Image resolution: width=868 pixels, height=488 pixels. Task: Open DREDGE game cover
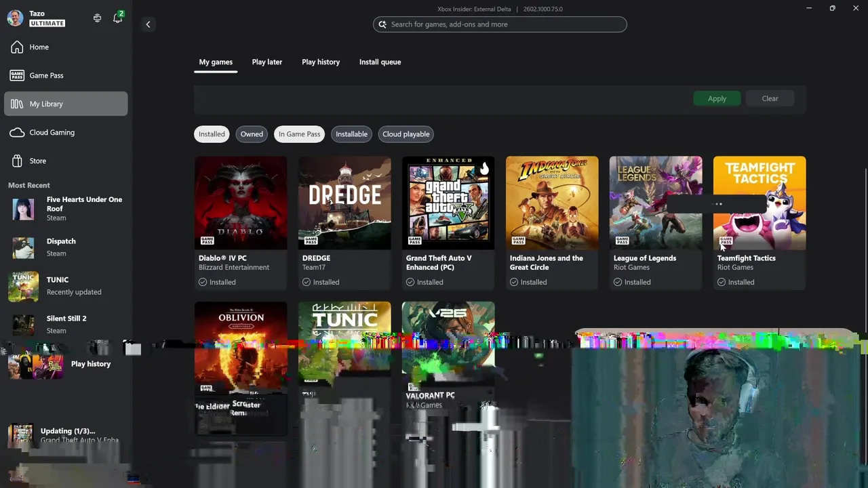(x=344, y=203)
